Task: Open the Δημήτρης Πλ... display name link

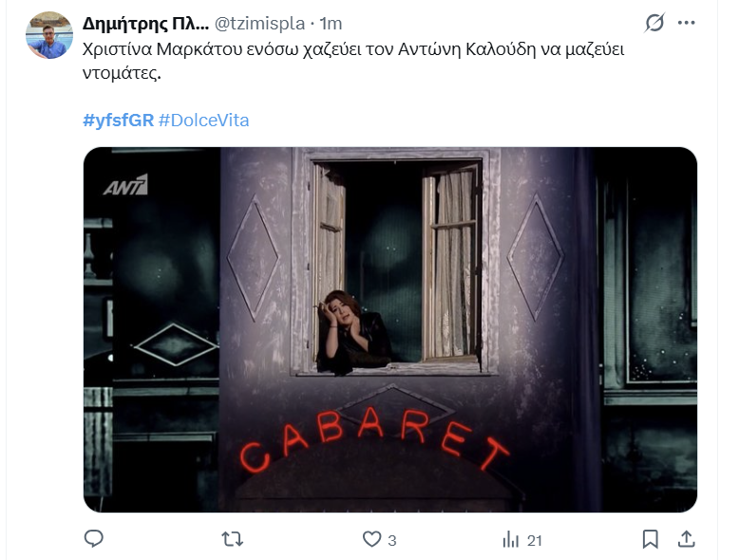Action: [145, 23]
